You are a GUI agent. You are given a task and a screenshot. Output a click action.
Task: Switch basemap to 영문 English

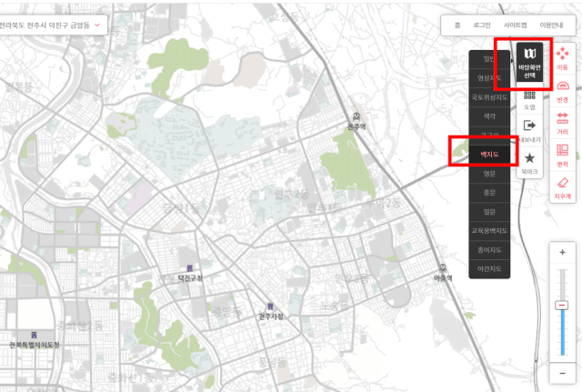click(x=489, y=174)
